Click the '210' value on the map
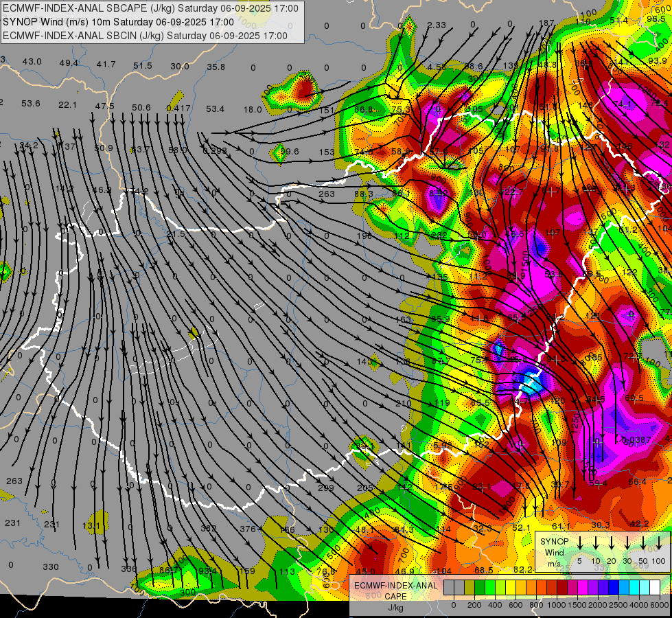 404,403
